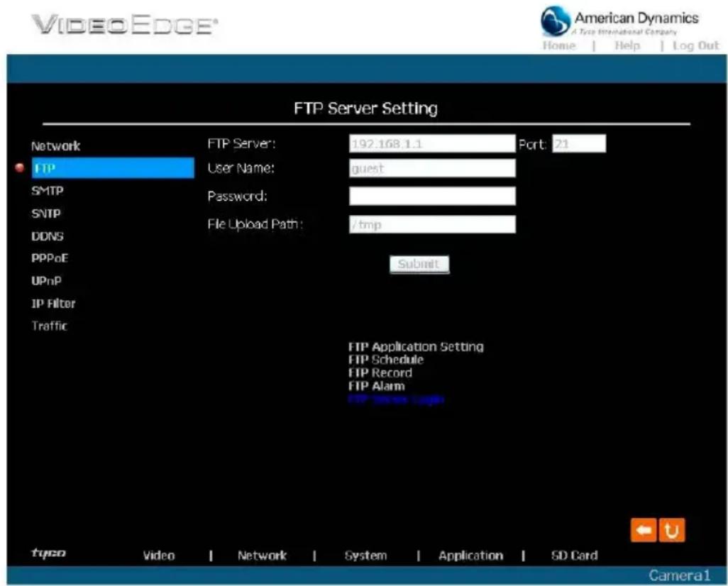Switch to Network bottom tab
This screenshot has width=728, height=586.
[x=262, y=555]
